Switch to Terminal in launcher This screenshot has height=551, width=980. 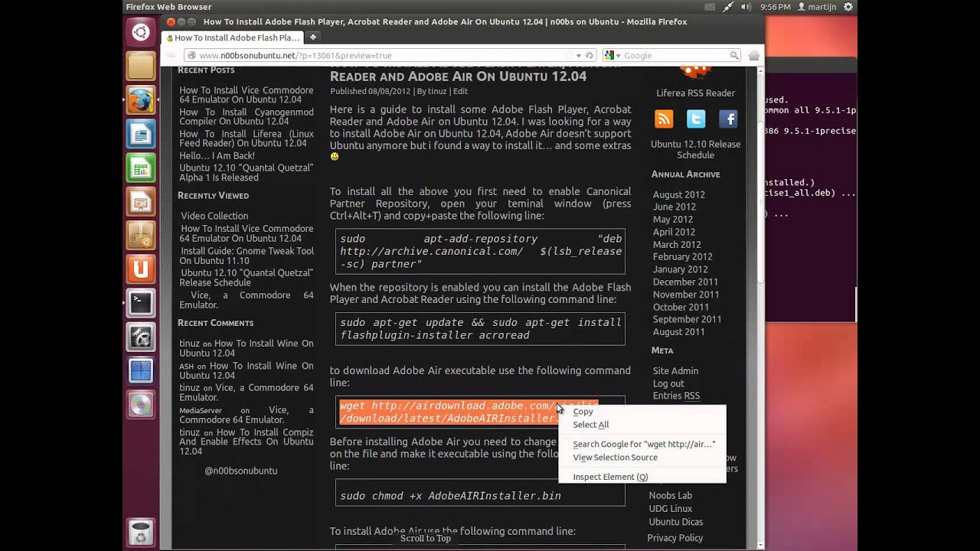[x=141, y=303]
